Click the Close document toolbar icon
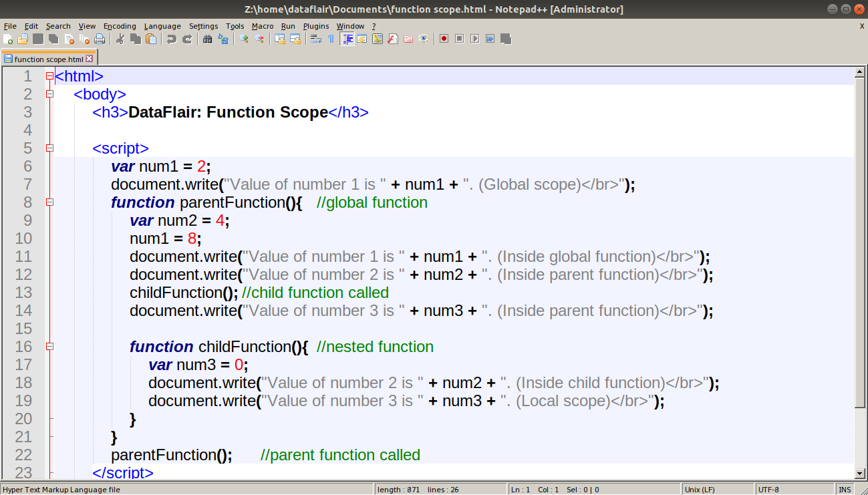Viewport: 868px width, 495px height. point(68,39)
